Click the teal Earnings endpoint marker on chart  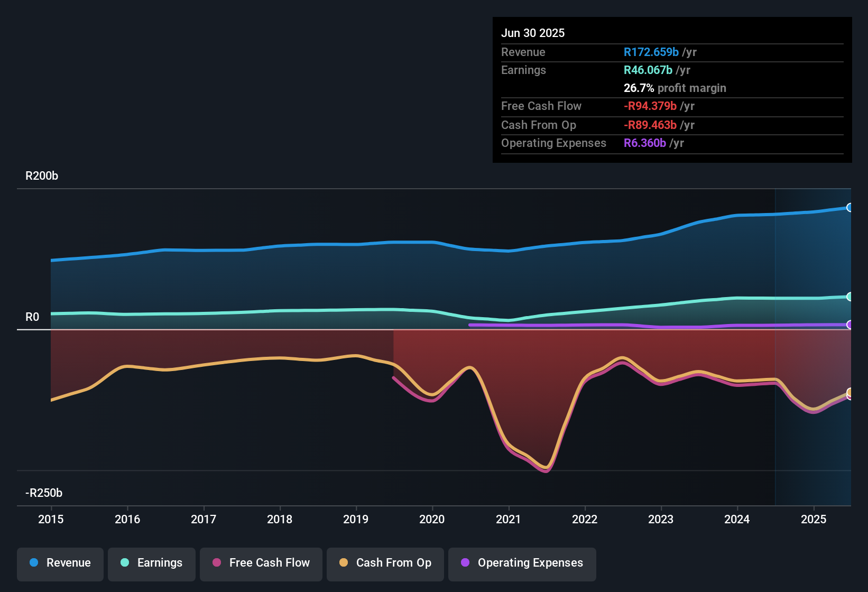click(849, 297)
